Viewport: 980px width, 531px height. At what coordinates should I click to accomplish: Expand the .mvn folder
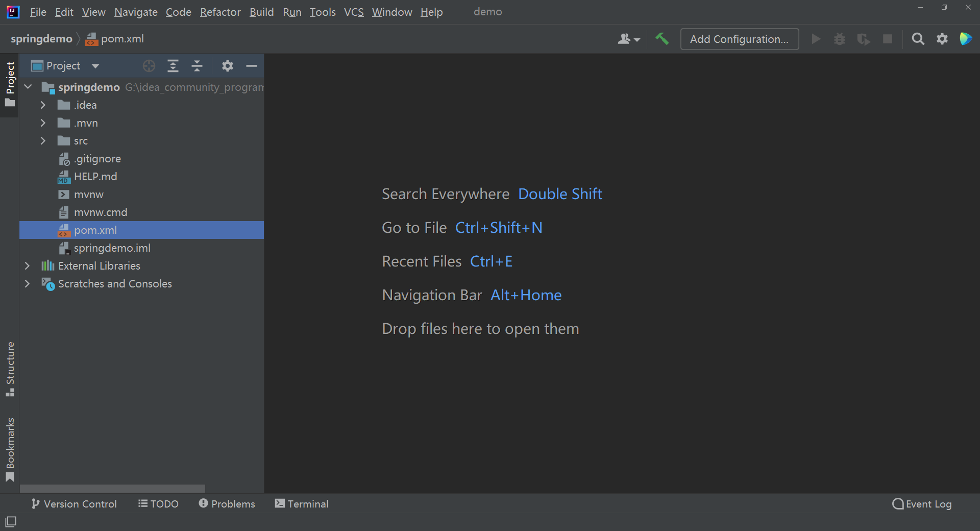pos(43,123)
